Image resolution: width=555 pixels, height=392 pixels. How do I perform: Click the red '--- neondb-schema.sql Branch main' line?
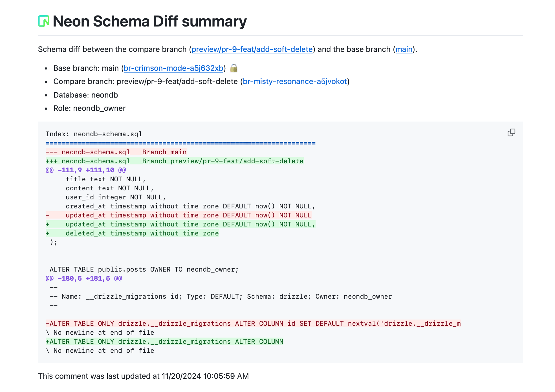[x=116, y=152]
